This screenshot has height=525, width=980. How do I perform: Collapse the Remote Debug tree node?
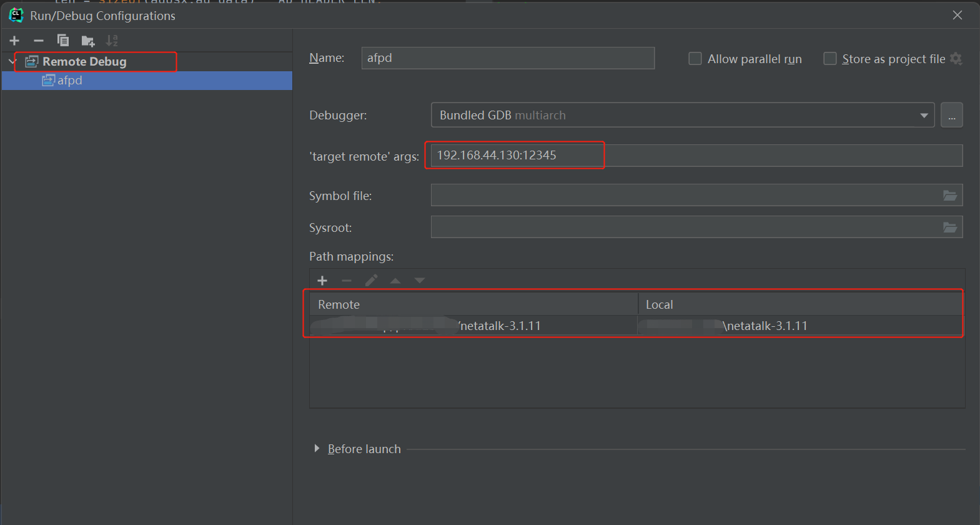pos(12,61)
